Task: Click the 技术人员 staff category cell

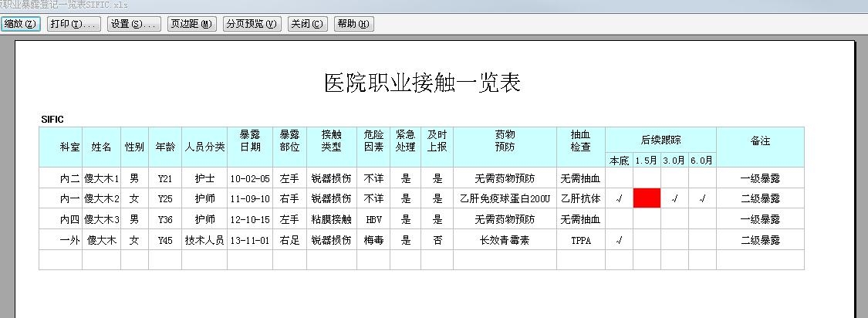Action: click(204, 240)
